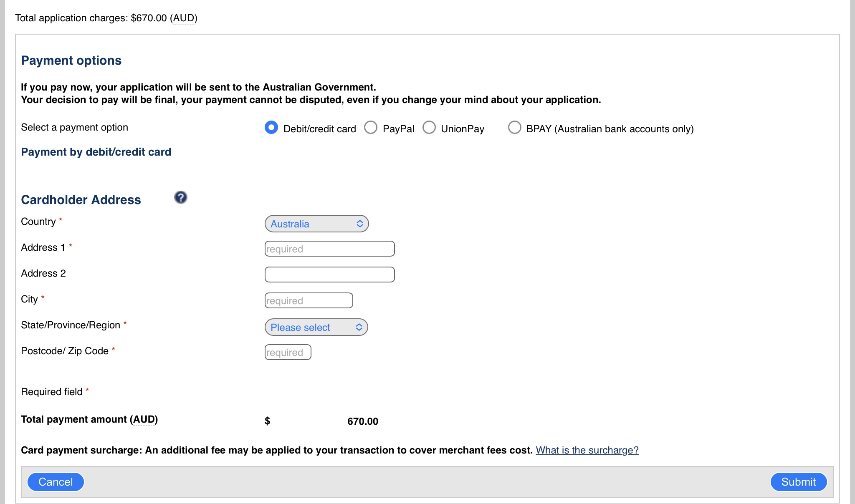Click into the City input field

coord(309,300)
